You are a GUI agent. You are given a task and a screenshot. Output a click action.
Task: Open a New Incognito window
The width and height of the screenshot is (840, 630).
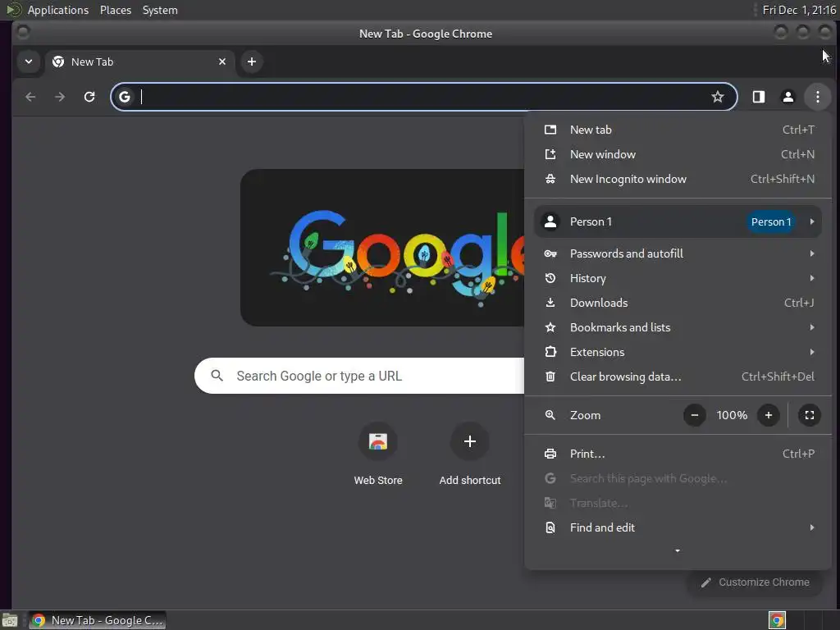678,179
